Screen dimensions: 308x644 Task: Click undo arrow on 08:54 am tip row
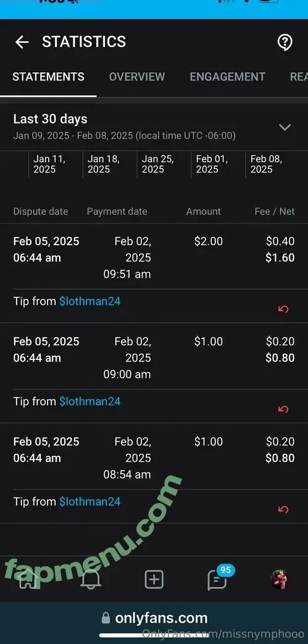[x=283, y=509]
